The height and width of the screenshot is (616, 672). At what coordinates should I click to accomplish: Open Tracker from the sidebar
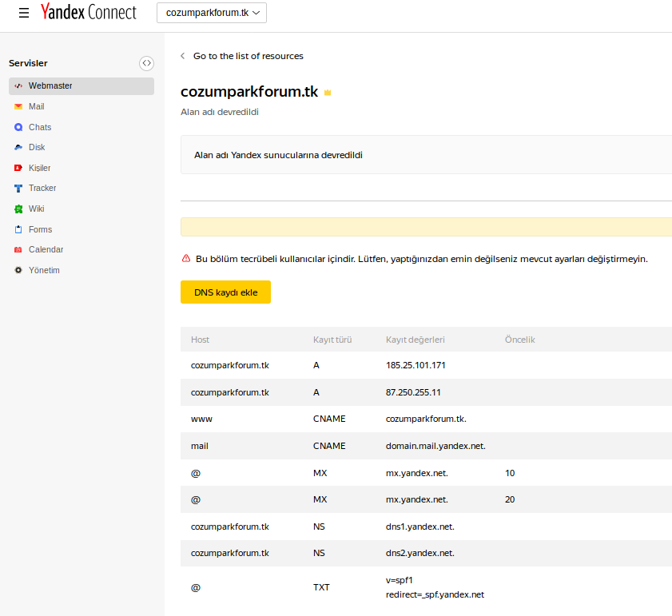tap(42, 189)
